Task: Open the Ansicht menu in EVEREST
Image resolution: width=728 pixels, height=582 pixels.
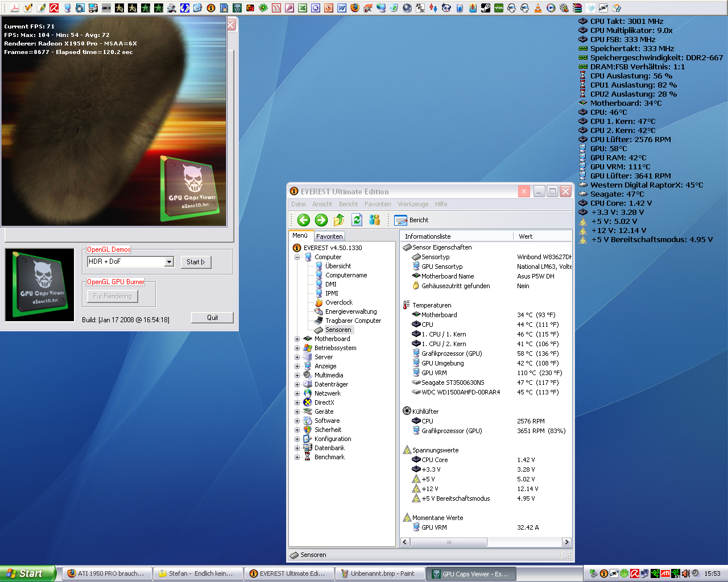Action: [x=322, y=204]
